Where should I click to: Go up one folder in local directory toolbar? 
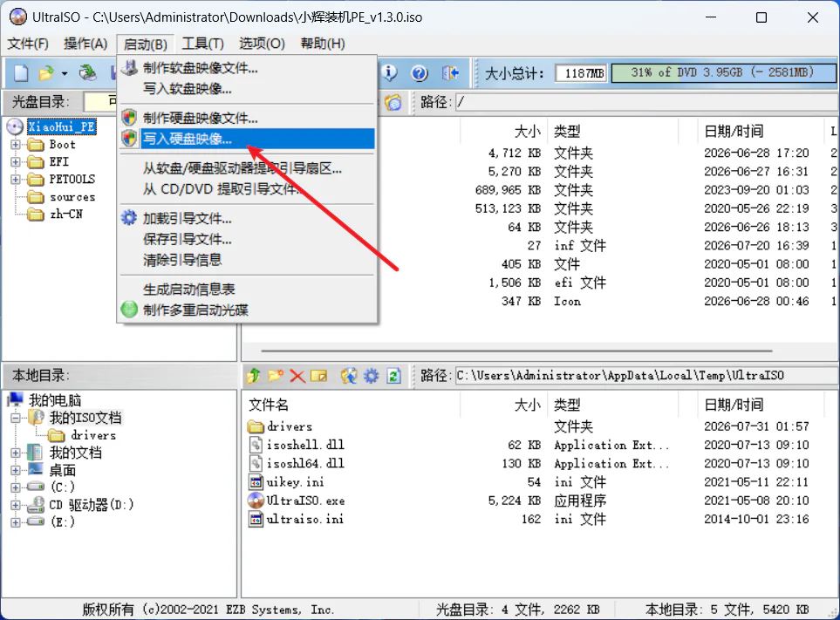coord(254,376)
